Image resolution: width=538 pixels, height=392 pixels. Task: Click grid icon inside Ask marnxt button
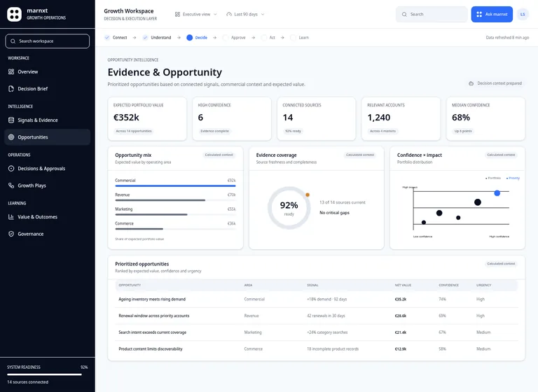[479, 15]
